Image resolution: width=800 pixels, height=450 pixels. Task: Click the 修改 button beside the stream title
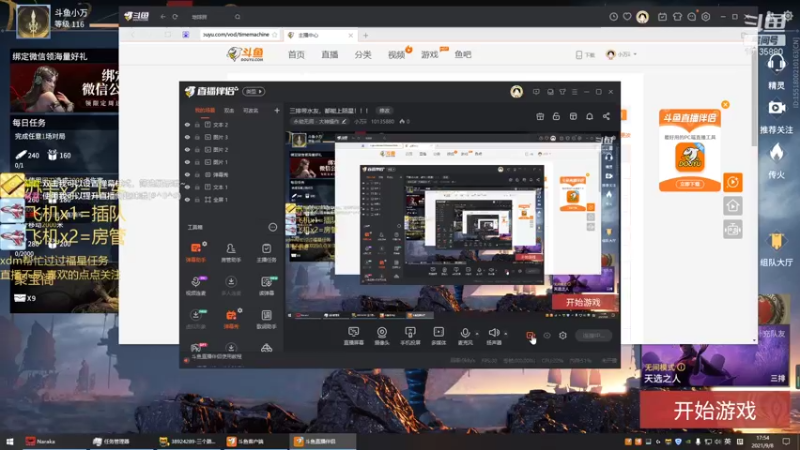[x=384, y=111]
